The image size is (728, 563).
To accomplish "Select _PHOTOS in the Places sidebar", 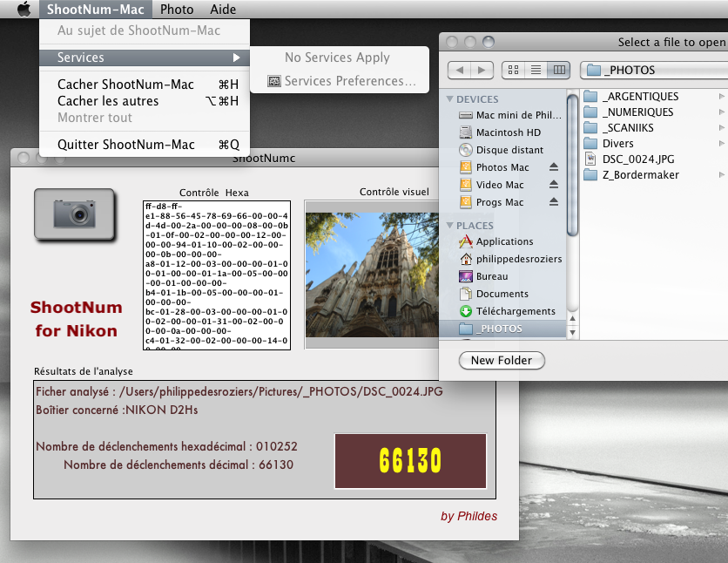I will coord(502,329).
